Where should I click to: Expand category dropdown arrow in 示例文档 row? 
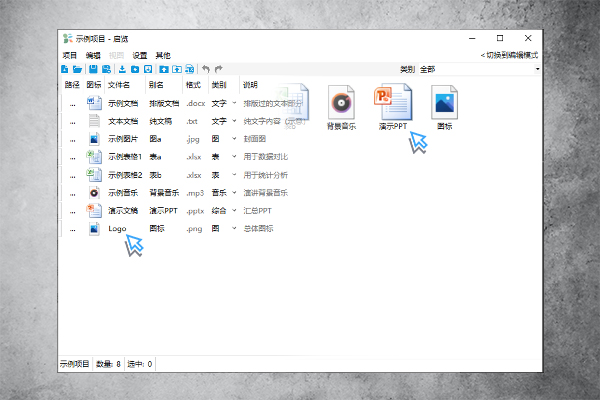234,103
